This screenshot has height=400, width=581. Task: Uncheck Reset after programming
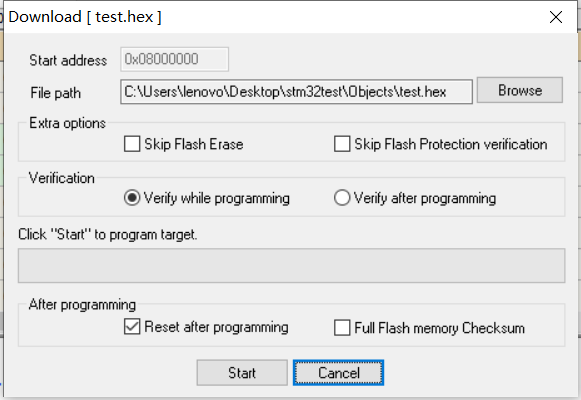132,327
